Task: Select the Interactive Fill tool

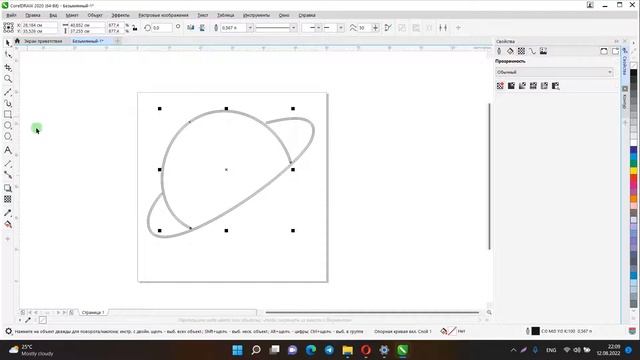Action: (x=8, y=224)
